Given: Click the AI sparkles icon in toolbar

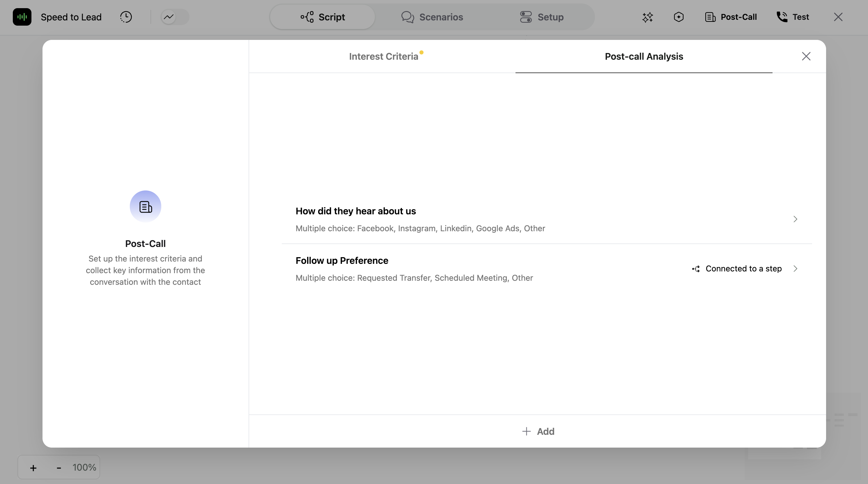Looking at the screenshot, I should [647, 17].
